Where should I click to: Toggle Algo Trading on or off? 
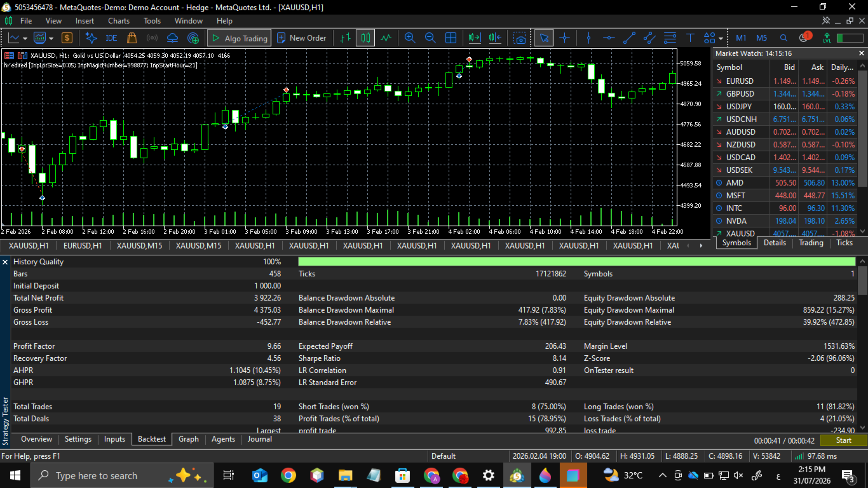coord(240,38)
